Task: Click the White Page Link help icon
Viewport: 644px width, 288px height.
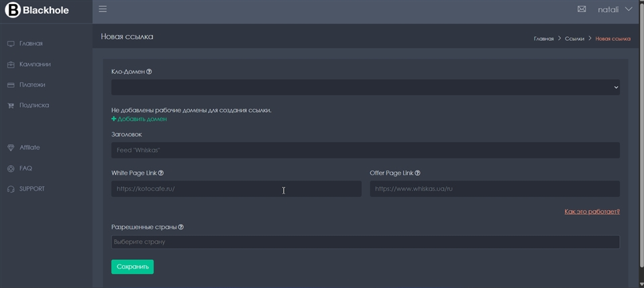Action: coord(161,173)
